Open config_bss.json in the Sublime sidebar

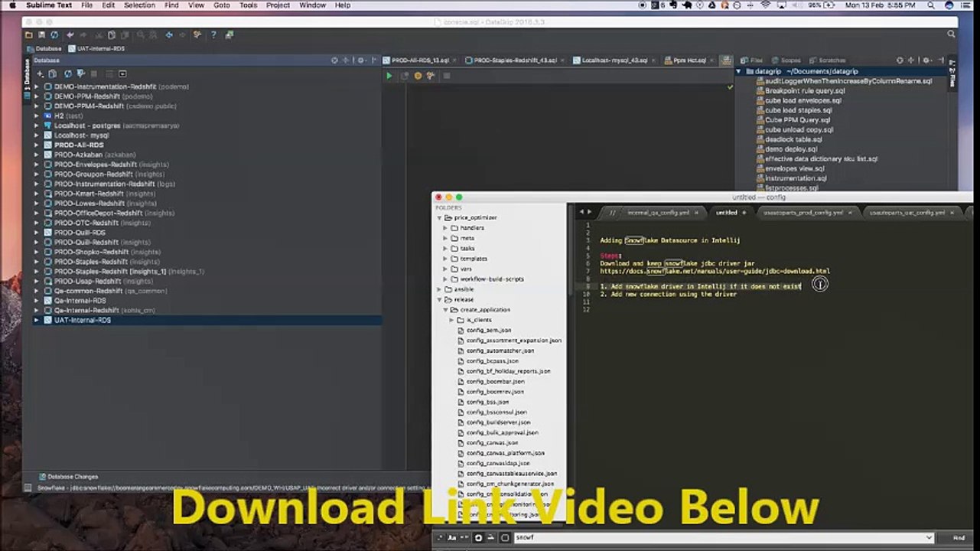[487, 402]
